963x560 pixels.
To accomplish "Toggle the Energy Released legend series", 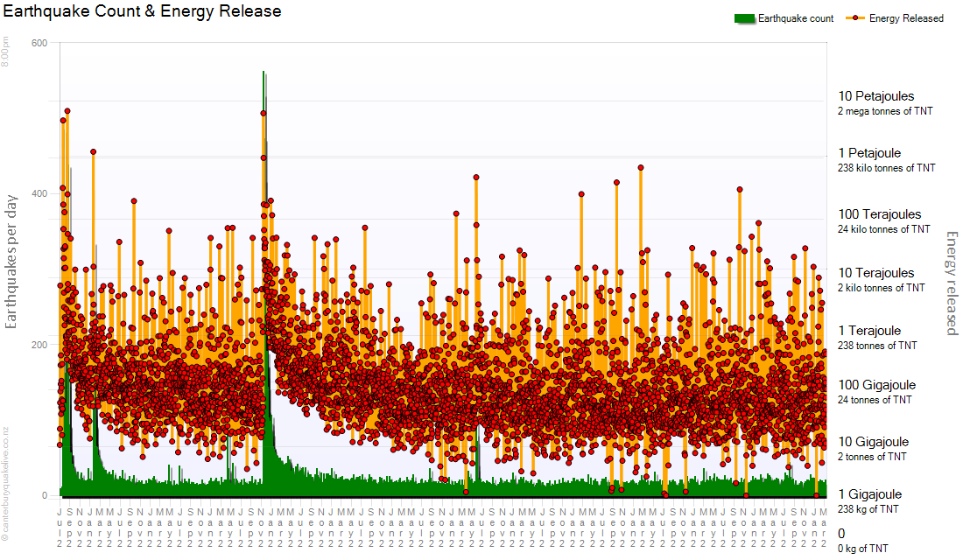I will 906,18.
